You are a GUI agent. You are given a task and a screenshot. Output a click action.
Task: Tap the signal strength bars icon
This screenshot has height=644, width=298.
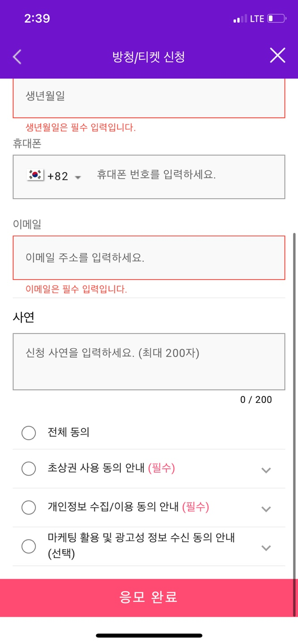pyautogui.click(x=240, y=19)
